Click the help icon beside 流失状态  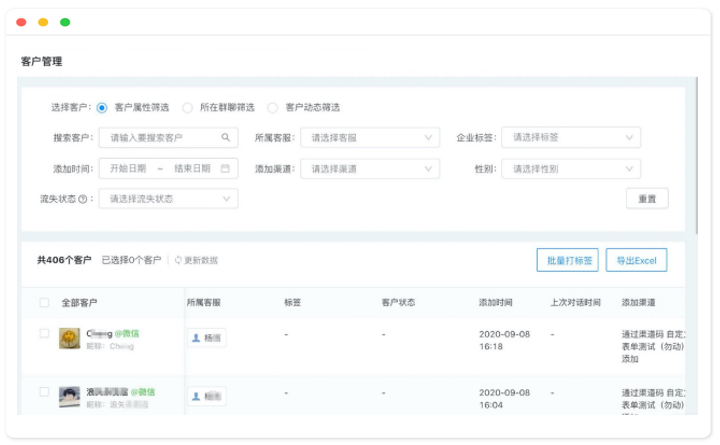point(83,199)
